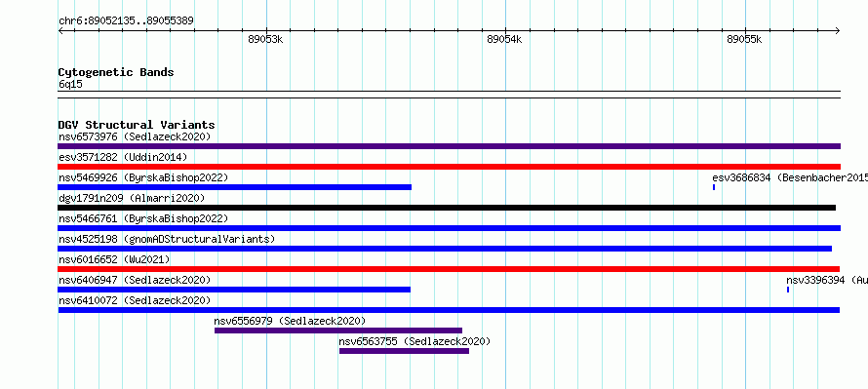Viewport: 868px width, 389px height.
Task: Open nsv5469926 (ByrskaBishop2022) variant label
Action: click(143, 177)
